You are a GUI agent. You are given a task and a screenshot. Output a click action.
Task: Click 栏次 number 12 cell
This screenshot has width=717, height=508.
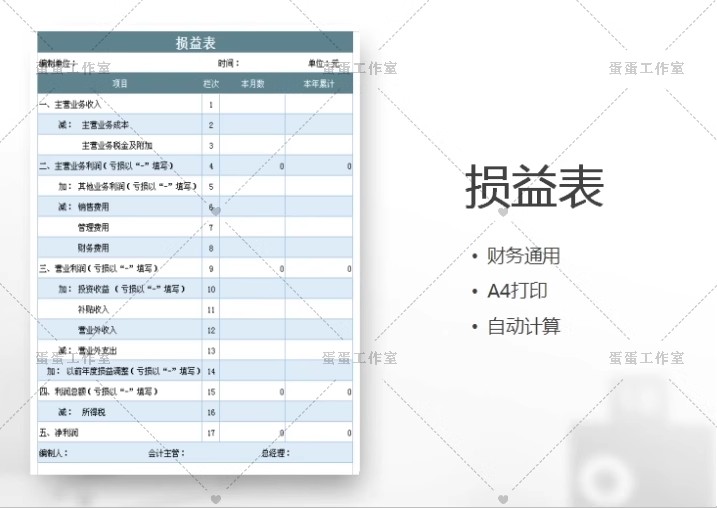(x=211, y=330)
